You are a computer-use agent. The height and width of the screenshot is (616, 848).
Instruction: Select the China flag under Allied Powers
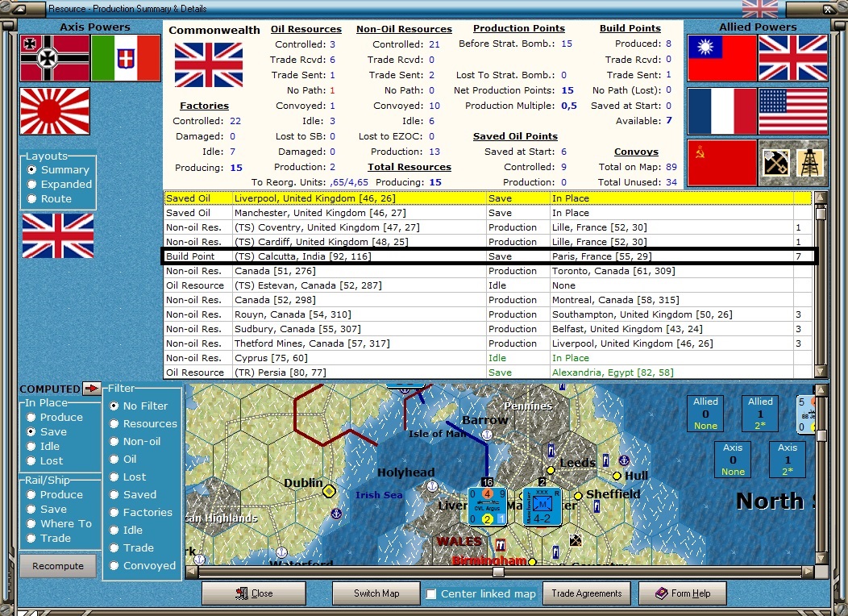(722, 58)
